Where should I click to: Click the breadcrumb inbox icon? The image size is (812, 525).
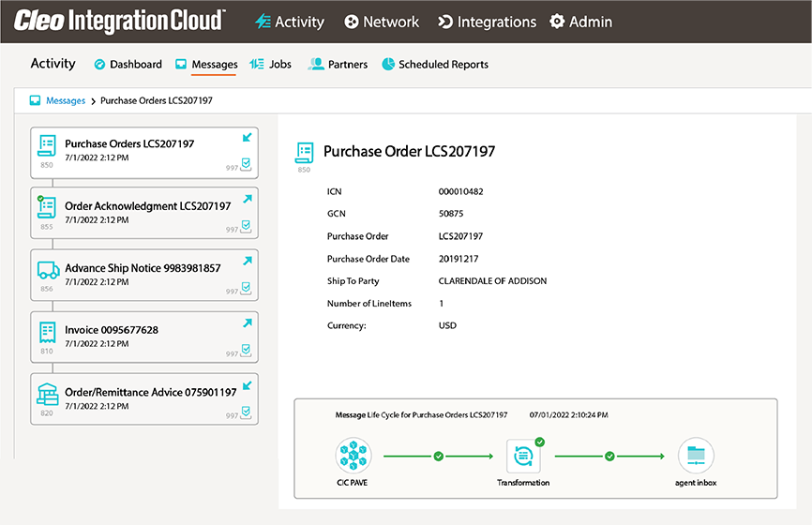(35, 100)
